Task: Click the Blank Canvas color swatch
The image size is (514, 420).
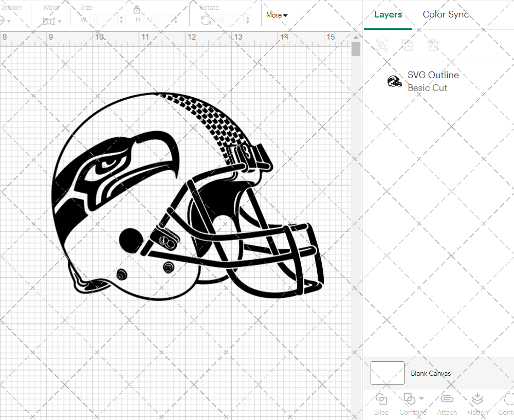Action: 387,373
